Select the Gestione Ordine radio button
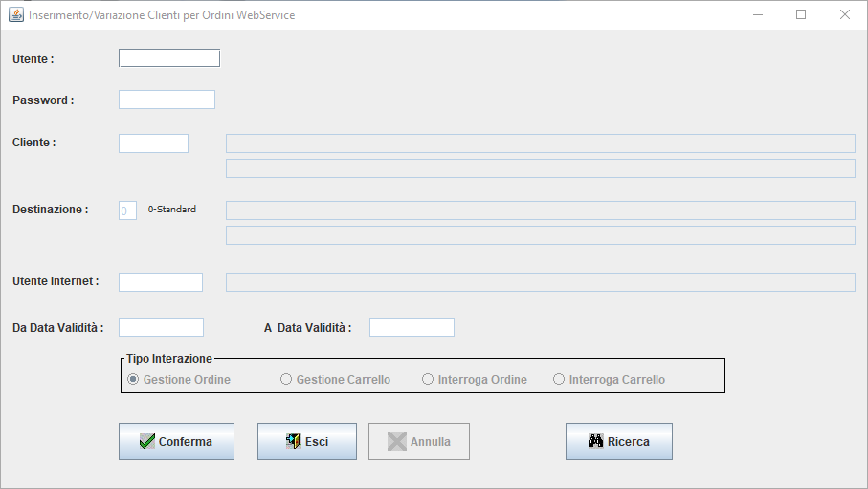The image size is (868, 489). pyautogui.click(x=133, y=379)
